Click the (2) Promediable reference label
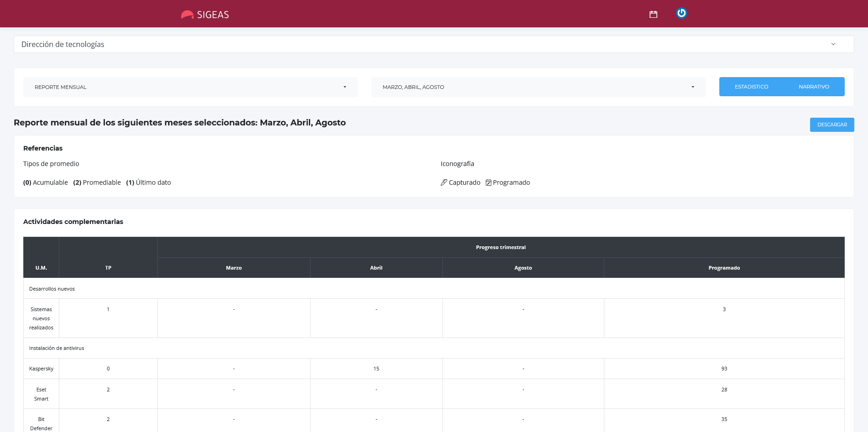The height and width of the screenshot is (432, 868). (97, 182)
